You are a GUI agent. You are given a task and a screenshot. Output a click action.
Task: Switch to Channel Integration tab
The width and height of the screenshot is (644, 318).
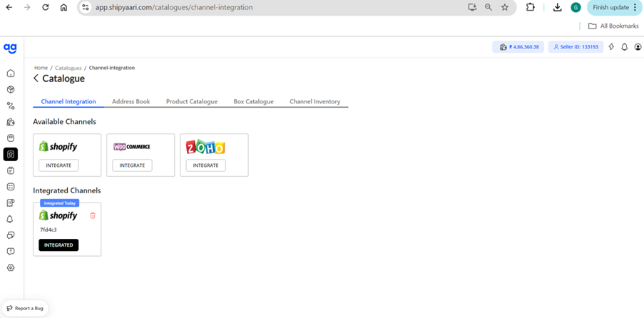(x=68, y=101)
